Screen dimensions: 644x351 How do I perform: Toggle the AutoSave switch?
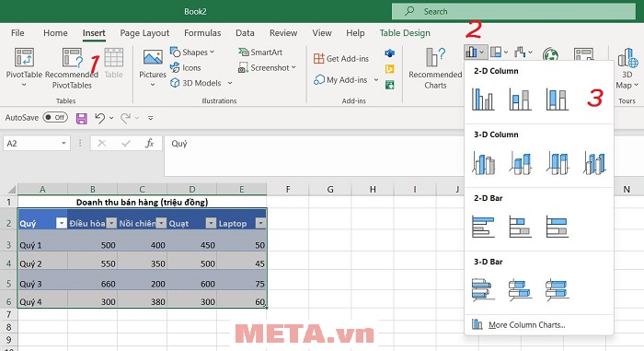55,118
